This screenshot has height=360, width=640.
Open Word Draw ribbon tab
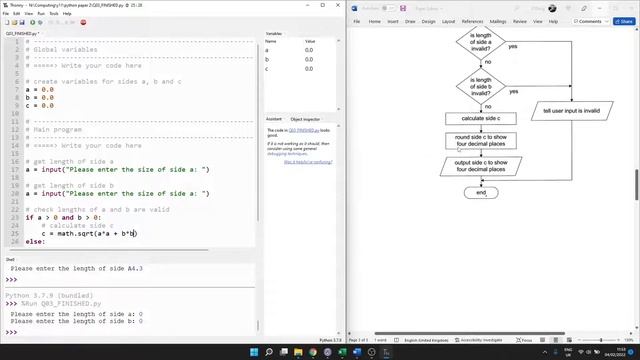[x=410, y=21]
